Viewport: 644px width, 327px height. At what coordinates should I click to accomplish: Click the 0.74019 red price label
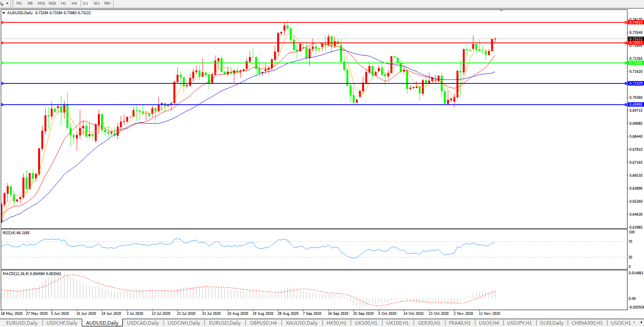tap(635, 22)
